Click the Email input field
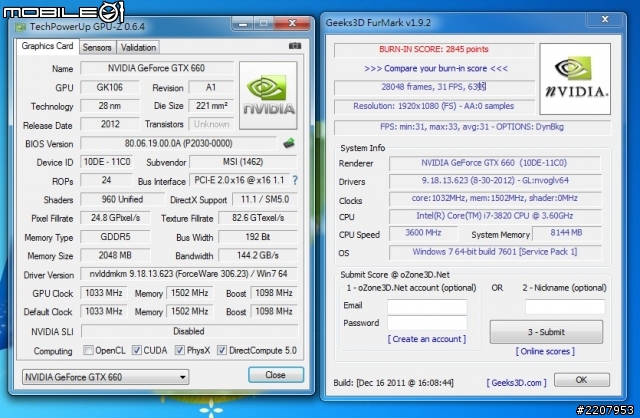Viewport: 640px width, 418px height. (427, 307)
